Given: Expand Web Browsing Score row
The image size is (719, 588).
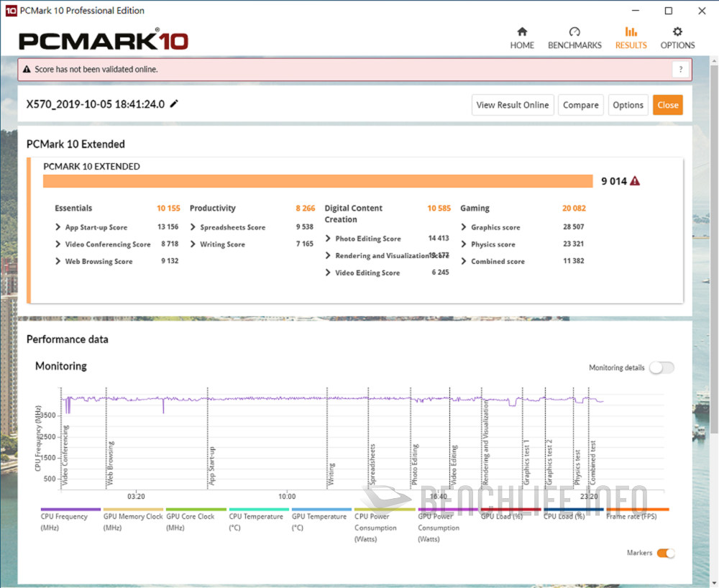Looking at the screenshot, I should (58, 261).
